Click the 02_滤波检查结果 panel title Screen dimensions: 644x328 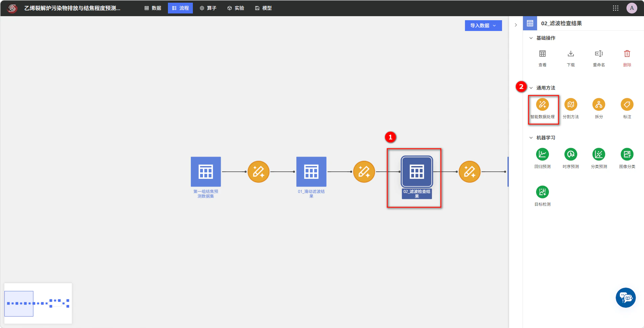(561, 23)
